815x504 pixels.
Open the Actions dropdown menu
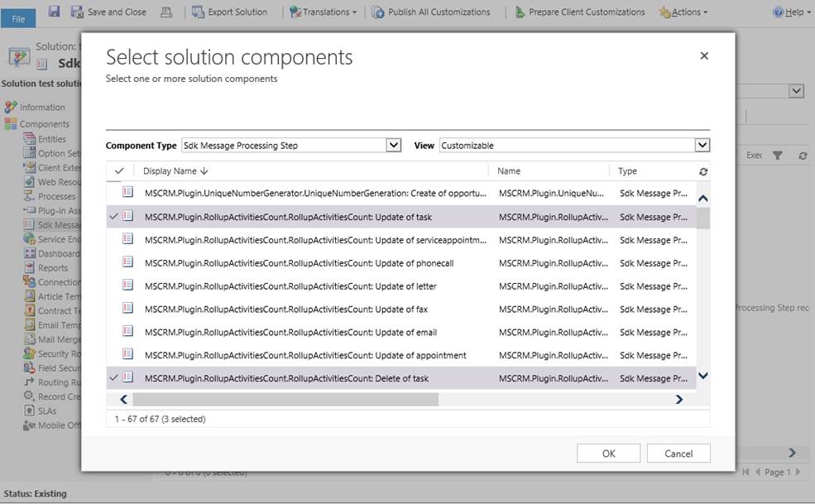click(683, 12)
